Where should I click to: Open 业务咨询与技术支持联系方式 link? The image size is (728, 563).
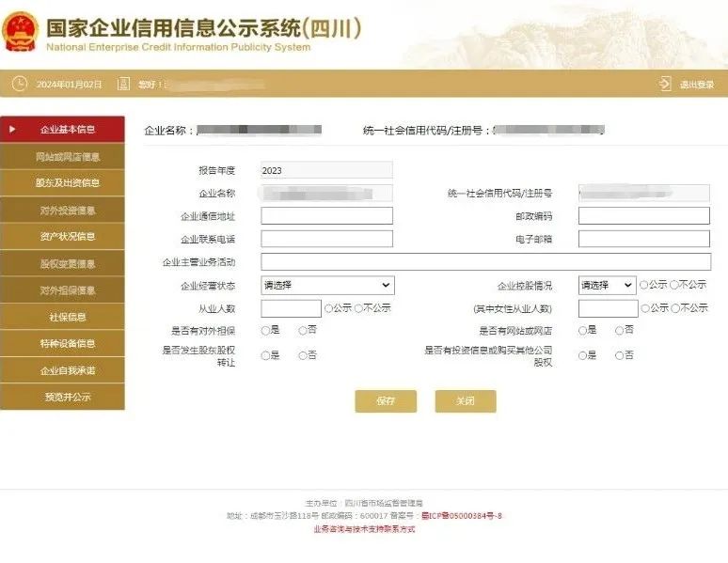(363, 529)
